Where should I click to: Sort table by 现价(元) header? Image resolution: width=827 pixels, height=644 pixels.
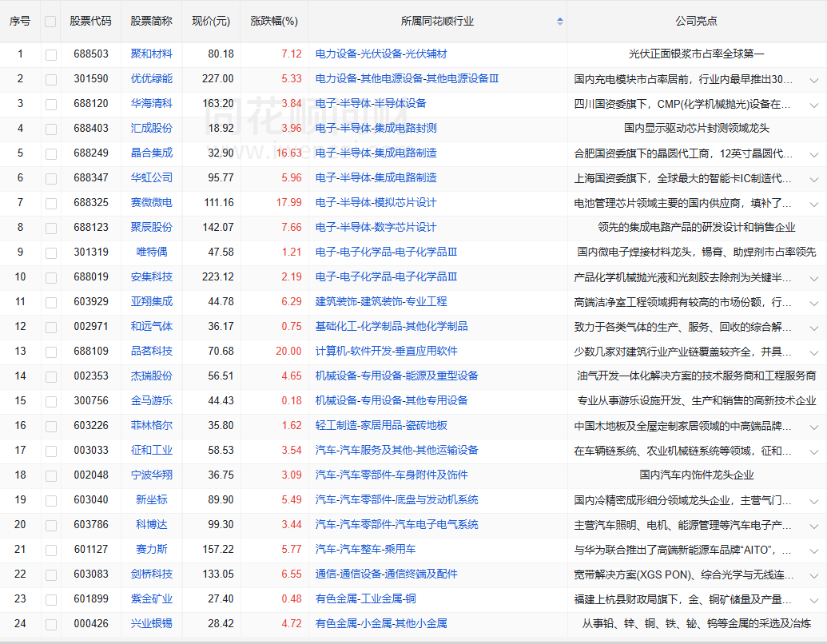(x=211, y=22)
